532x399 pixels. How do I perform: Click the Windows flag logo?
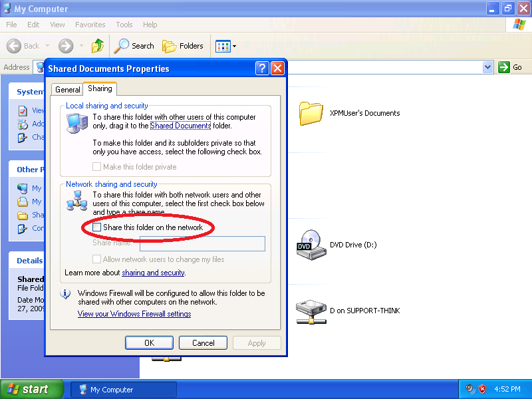(x=519, y=25)
